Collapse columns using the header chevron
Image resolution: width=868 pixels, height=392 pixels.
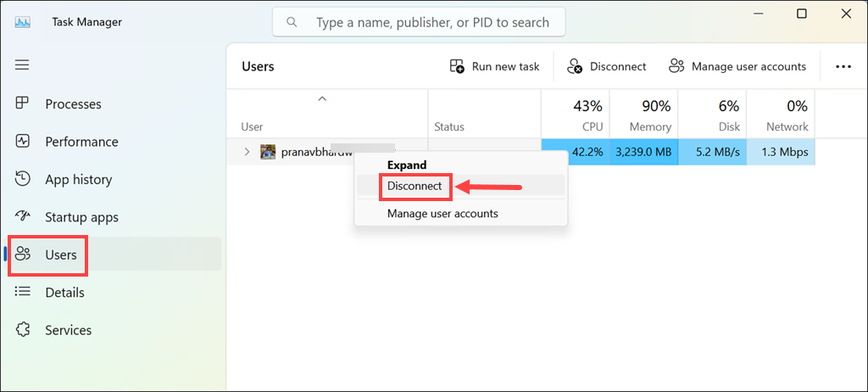(x=322, y=99)
